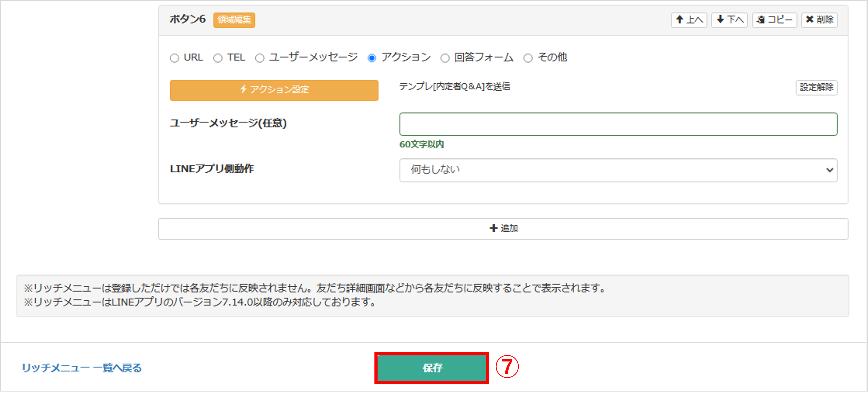Expand the LINEアプリ側動作 dropdown
The image size is (868, 397).
(618, 170)
